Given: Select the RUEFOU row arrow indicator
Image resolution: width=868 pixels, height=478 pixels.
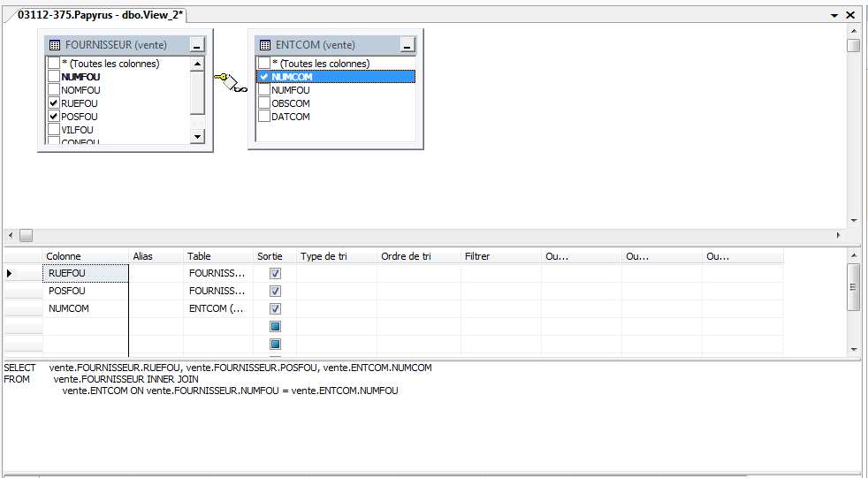Looking at the screenshot, I should tap(10, 273).
